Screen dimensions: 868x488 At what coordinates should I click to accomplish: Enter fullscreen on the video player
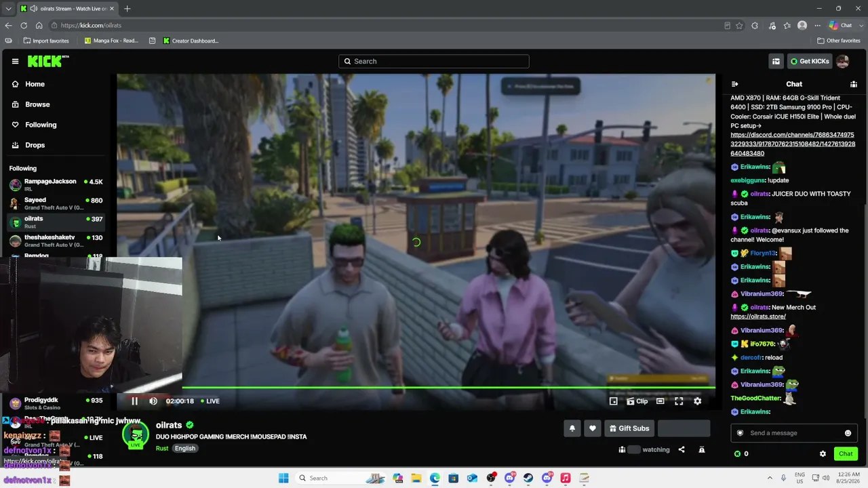tap(679, 401)
